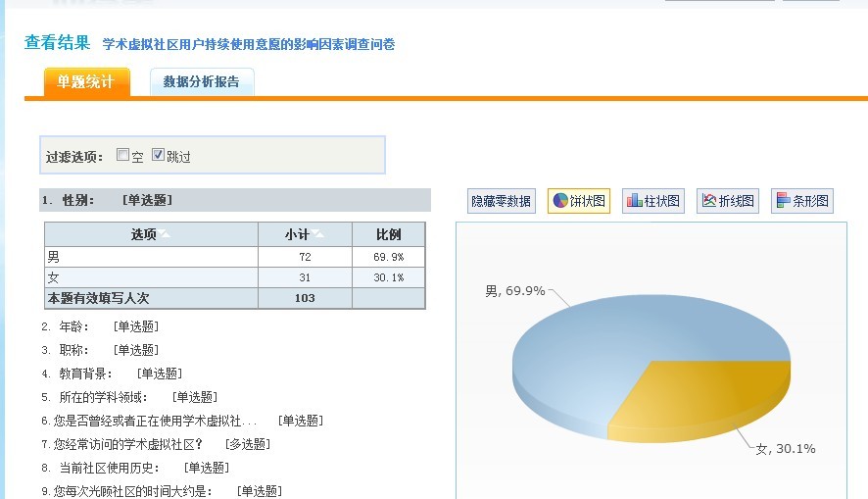
Task: Click the total count 103
Action: click(x=305, y=298)
